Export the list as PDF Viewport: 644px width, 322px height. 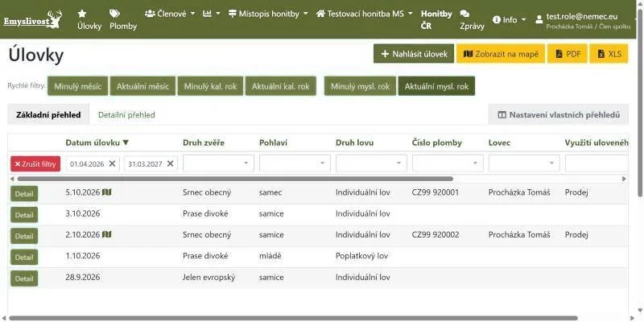tap(568, 54)
